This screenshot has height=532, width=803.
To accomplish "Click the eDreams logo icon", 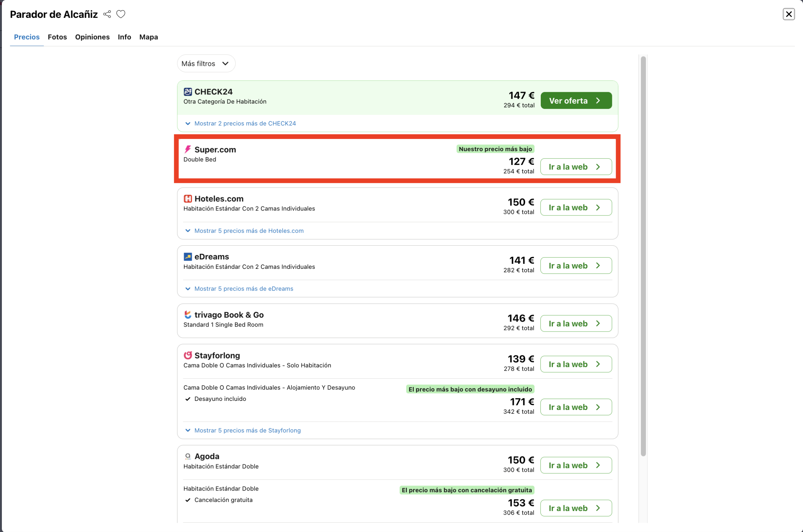I will [188, 257].
